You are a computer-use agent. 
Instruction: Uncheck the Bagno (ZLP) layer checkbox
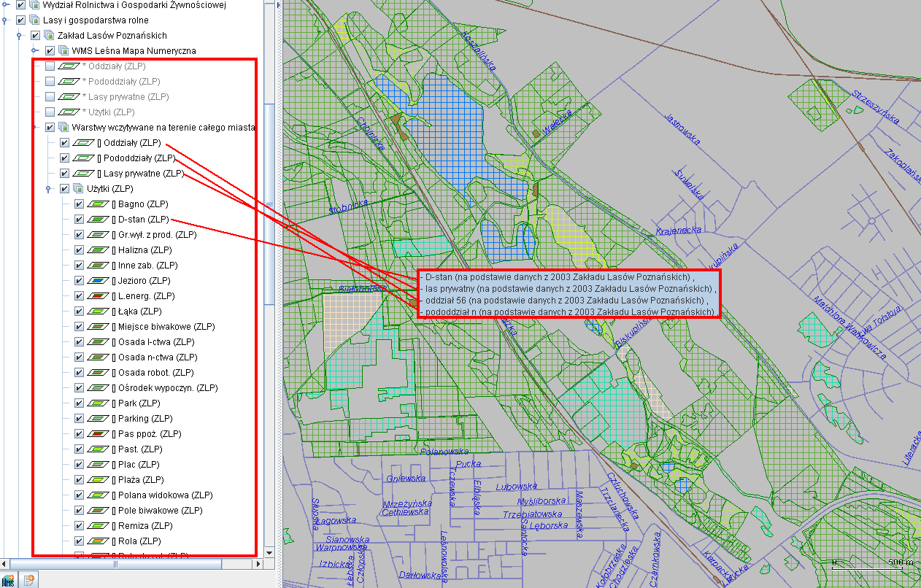[80, 204]
